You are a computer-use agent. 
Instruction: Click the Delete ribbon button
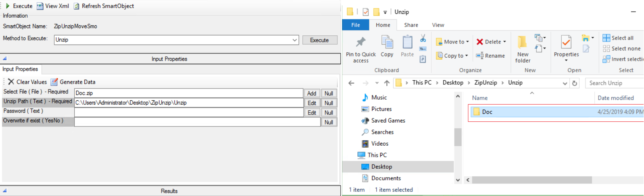(491, 42)
